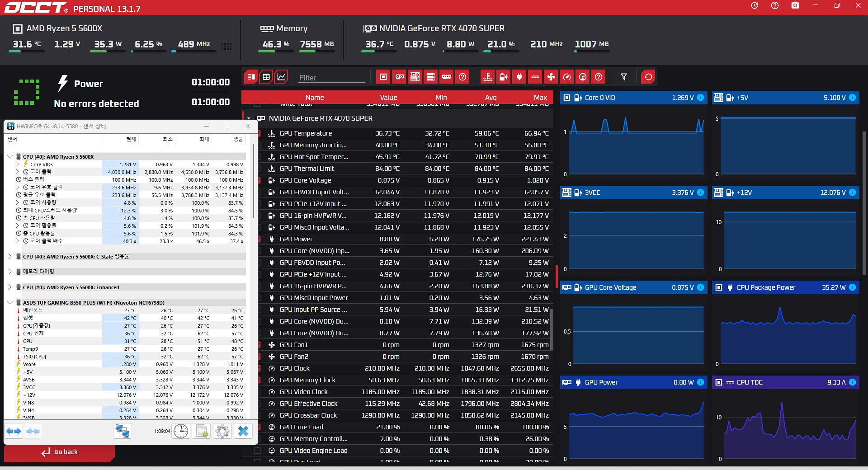Click HWiNFO logging sheet with plus icon
This screenshot has width=868, height=470.
click(201, 431)
